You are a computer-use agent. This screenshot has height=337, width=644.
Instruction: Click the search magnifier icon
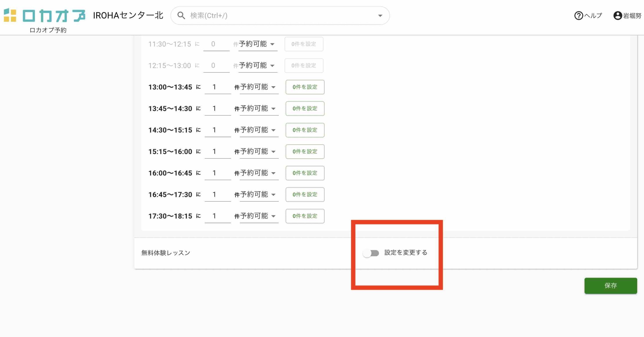[x=181, y=16]
